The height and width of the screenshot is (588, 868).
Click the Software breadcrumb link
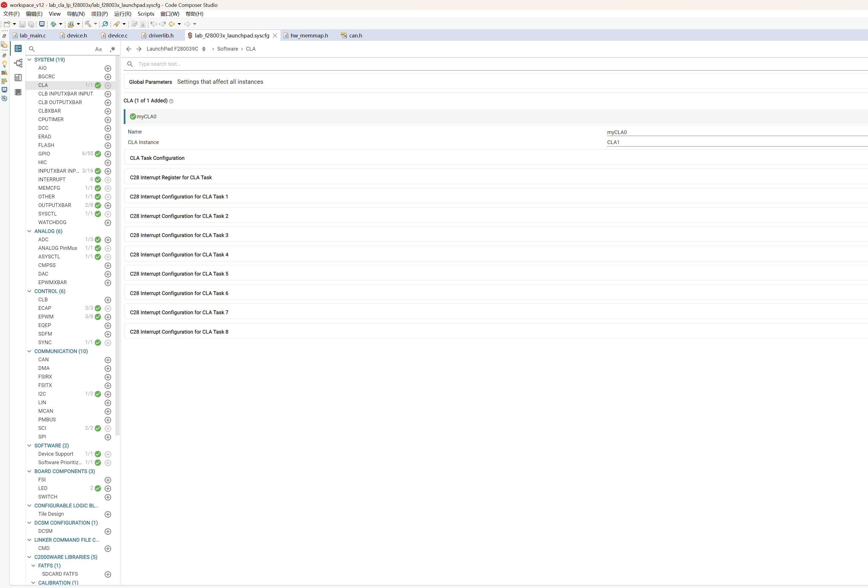pyautogui.click(x=227, y=49)
